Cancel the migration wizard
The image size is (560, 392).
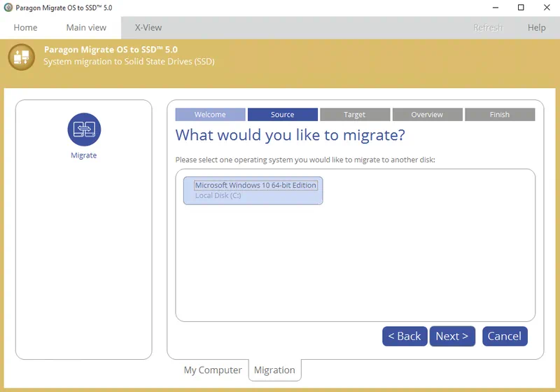pos(505,336)
